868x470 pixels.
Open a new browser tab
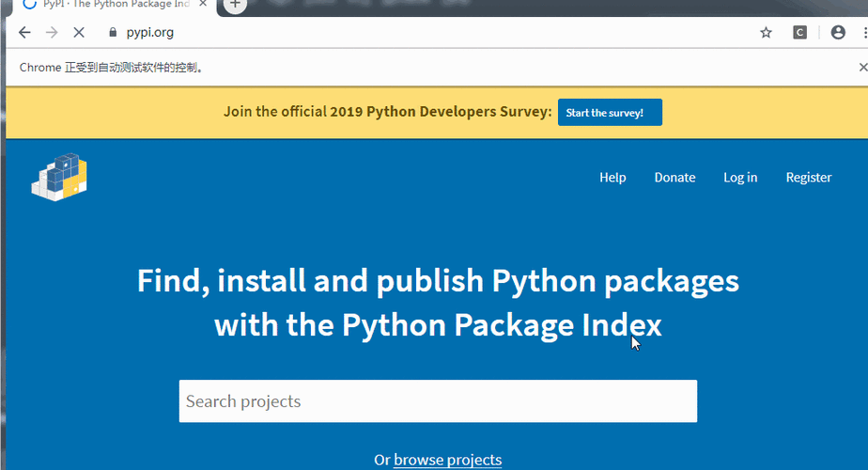coord(235,5)
